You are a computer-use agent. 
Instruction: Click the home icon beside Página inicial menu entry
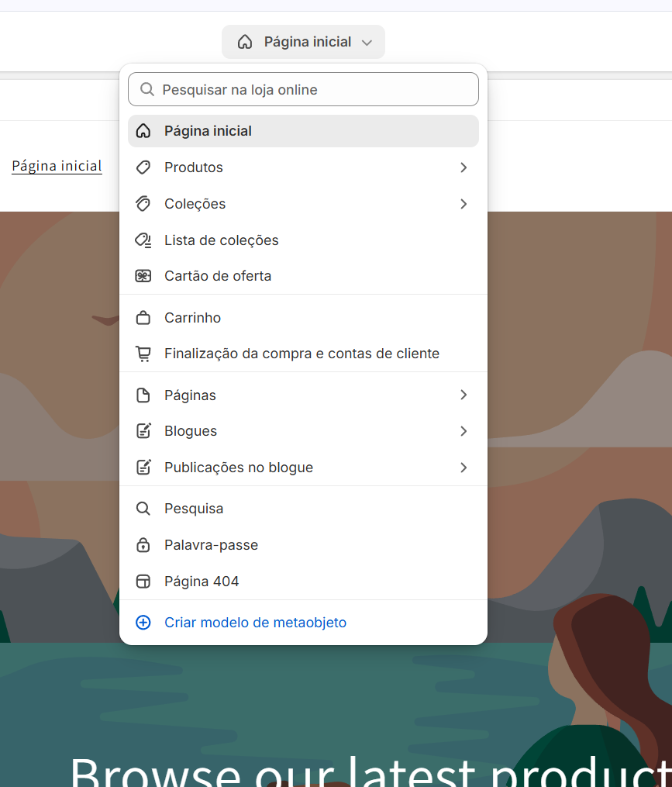coord(143,131)
